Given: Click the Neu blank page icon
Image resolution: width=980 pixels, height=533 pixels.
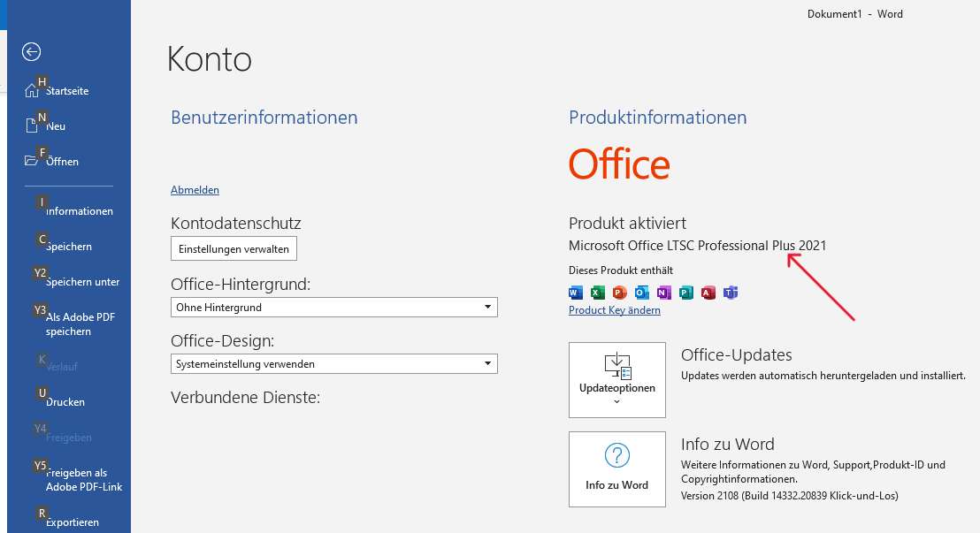Looking at the screenshot, I should (32, 126).
